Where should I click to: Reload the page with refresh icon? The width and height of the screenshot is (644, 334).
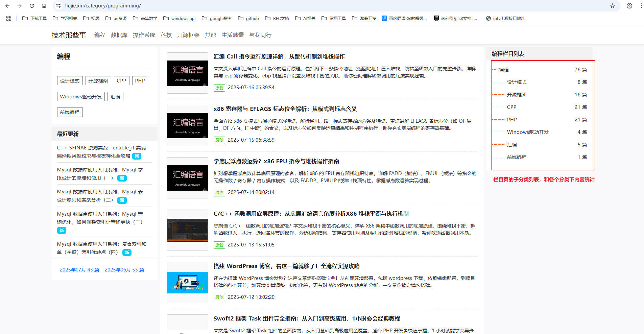32,6
